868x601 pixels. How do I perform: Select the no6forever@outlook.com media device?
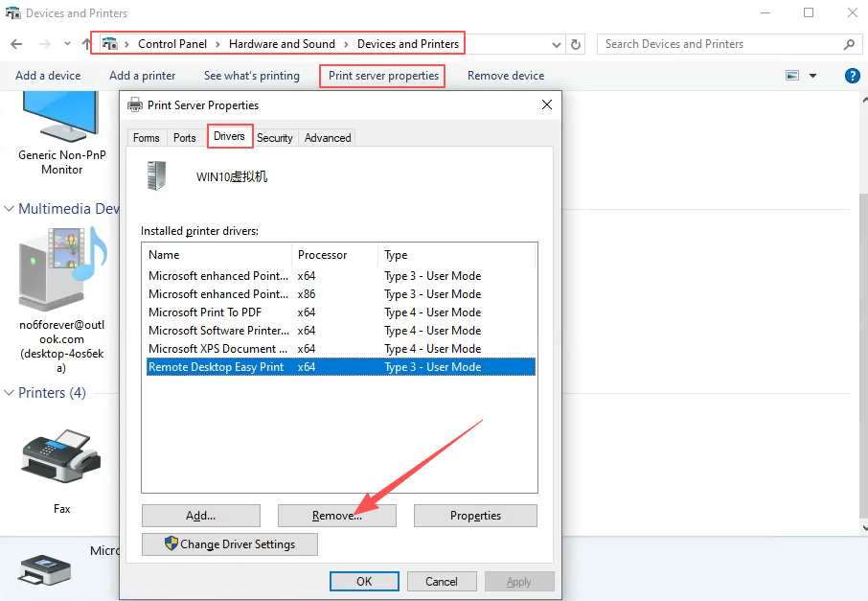point(61,300)
